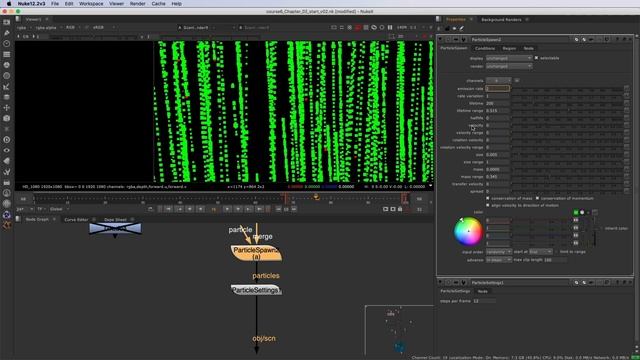Viewport: 640px width, 360px height.
Task: Open the File menu
Action: (55, 4)
